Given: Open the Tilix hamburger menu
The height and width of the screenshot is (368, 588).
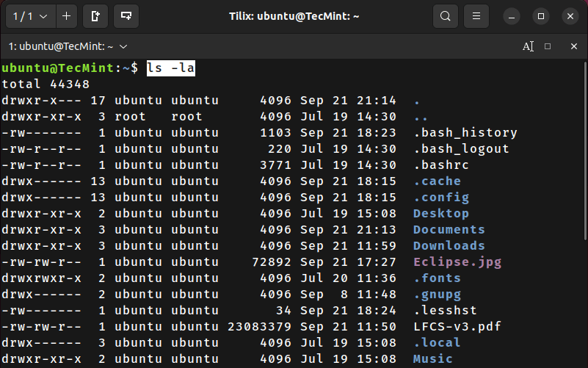Looking at the screenshot, I should click(x=476, y=15).
